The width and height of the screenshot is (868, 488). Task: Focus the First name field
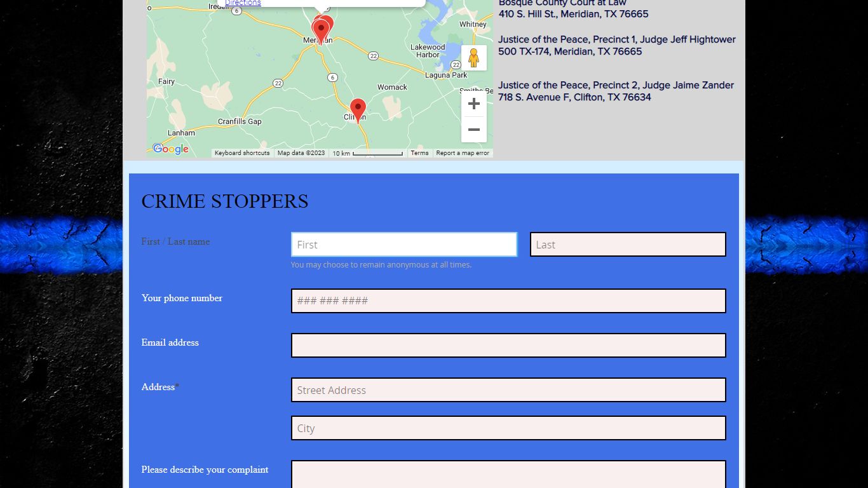point(404,245)
